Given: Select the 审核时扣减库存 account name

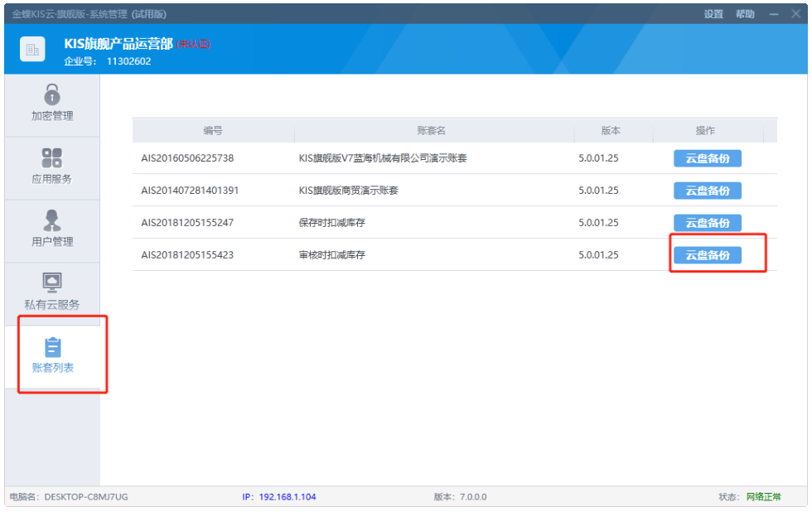Looking at the screenshot, I should click(x=331, y=255).
